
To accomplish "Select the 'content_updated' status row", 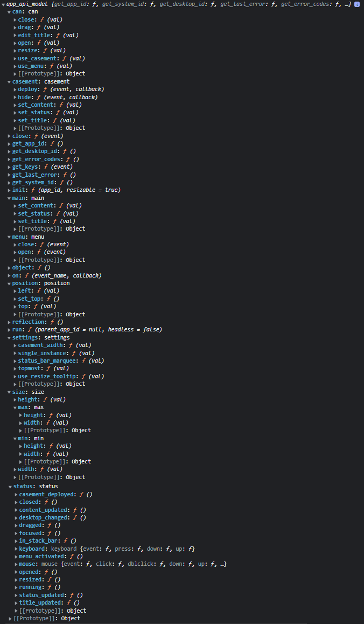I will pyautogui.click(x=50, y=510).
